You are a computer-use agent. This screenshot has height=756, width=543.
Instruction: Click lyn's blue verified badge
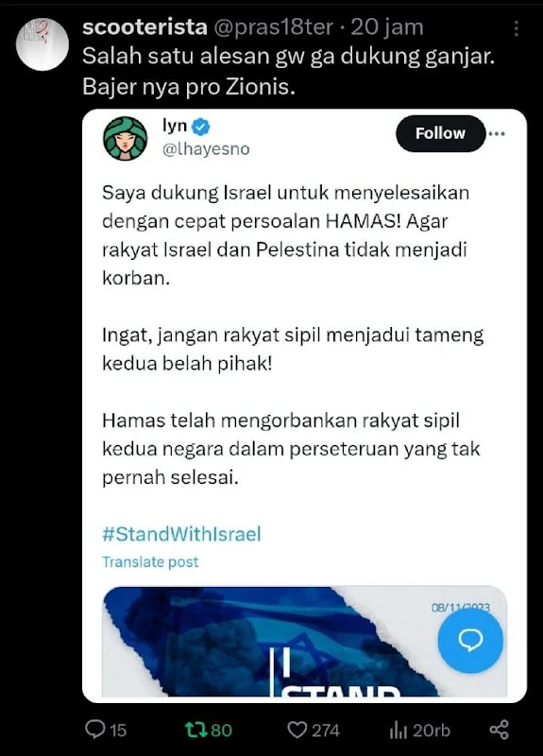[x=201, y=127]
